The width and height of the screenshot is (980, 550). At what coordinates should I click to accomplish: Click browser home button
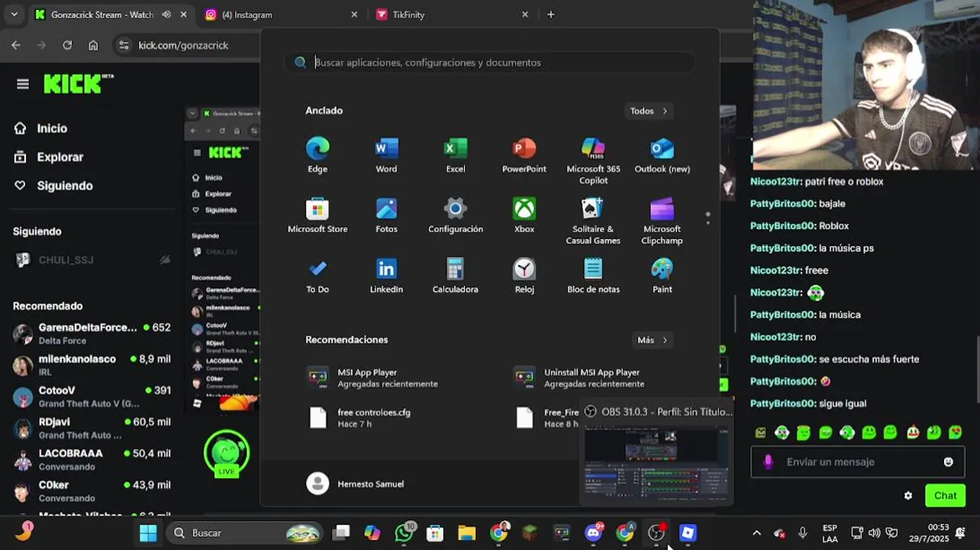(x=93, y=45)
